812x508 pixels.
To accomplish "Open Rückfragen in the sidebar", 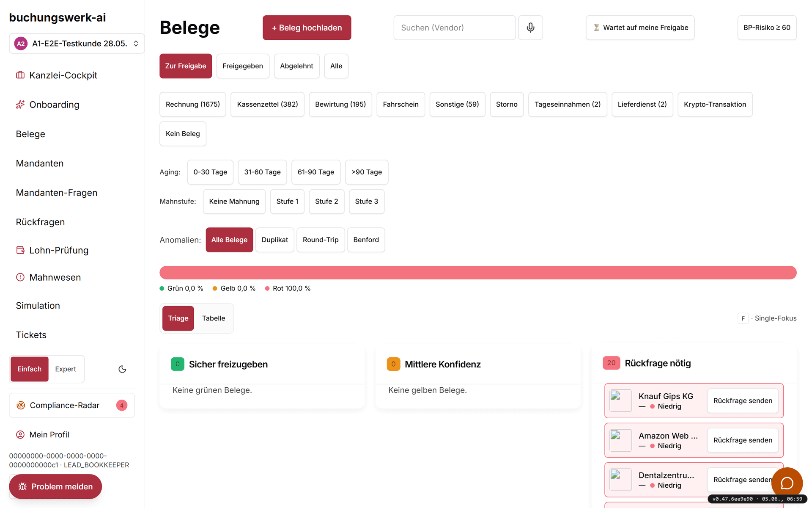I will (40, 222).
